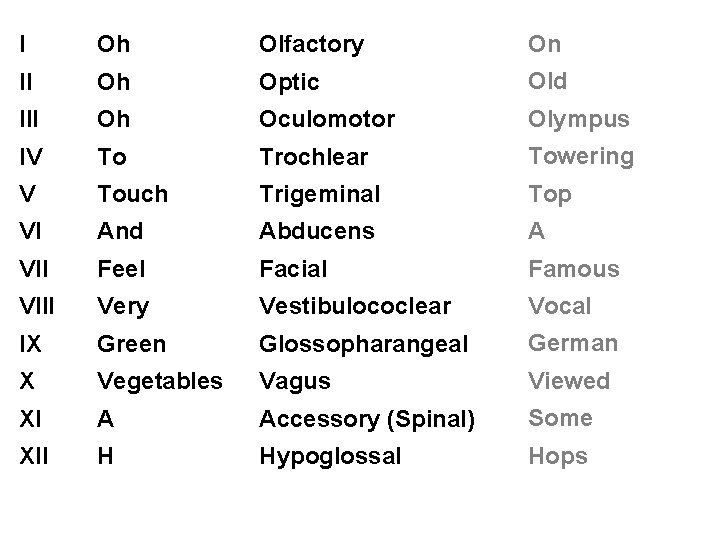Select the grey word Towering
This screenshot has width=720, height=540.
tap(581, 158)
